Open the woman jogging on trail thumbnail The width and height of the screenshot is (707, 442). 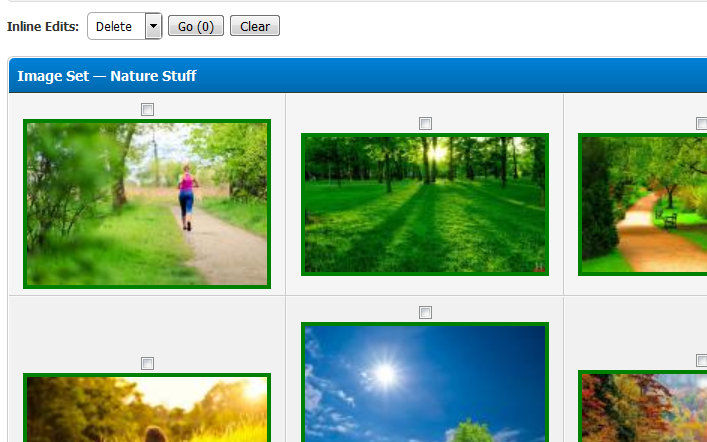click(x=147, y=204)
